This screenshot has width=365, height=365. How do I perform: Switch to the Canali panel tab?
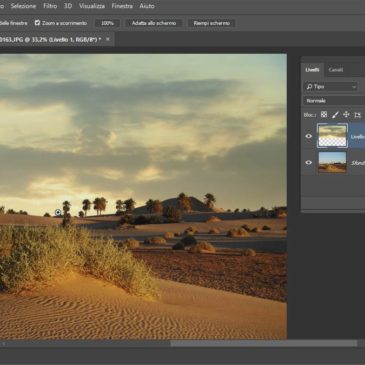(x=336, y=70)
